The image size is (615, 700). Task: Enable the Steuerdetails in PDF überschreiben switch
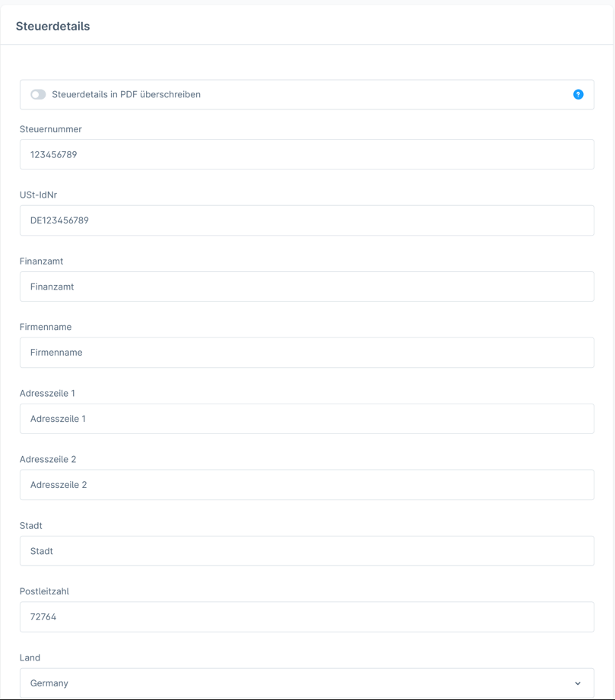[x=38, y=94]
